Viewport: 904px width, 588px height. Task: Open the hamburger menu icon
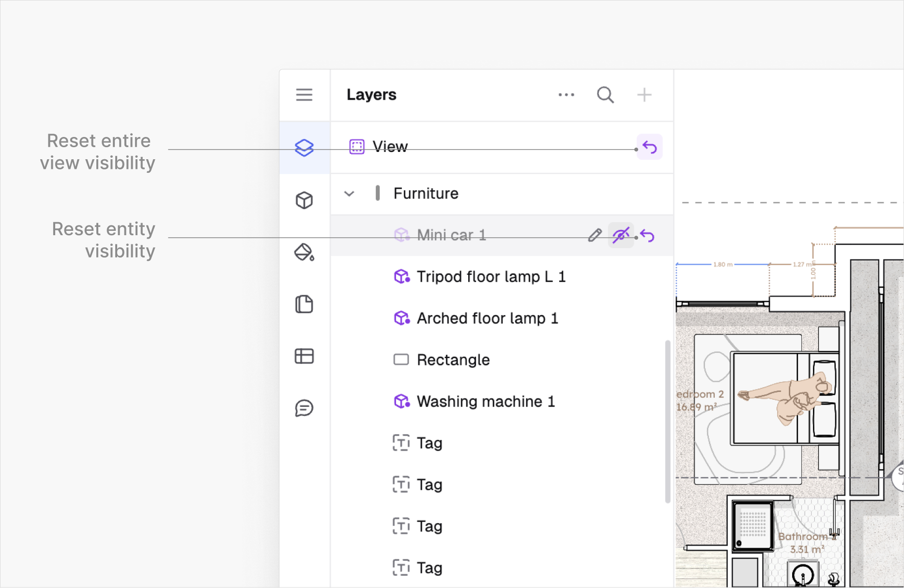coord(304,95)
